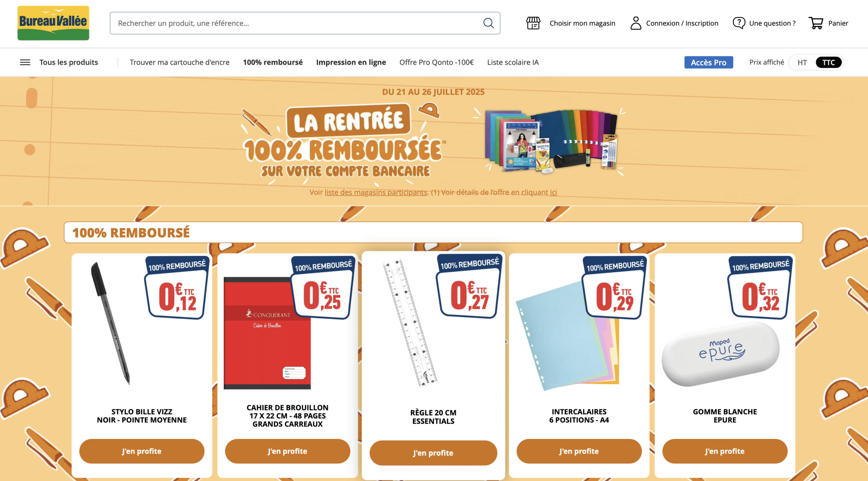868x481 pixels.
Task: Open Trouver ma cartouche d'encre
Action: (179, 62)
